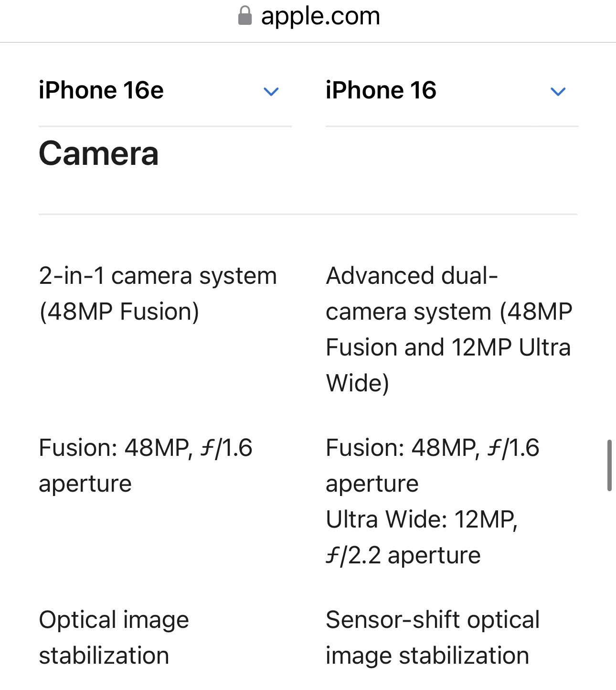Click the divider line below Camera heading

coord(308,214)
